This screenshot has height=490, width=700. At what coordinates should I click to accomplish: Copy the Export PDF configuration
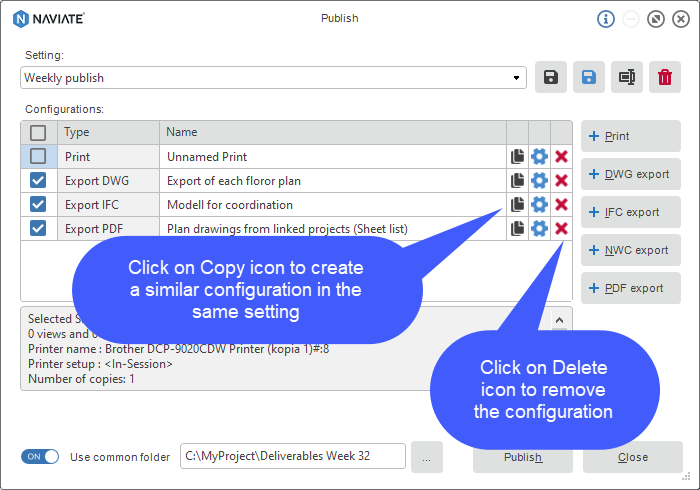[x=517, y=228]
